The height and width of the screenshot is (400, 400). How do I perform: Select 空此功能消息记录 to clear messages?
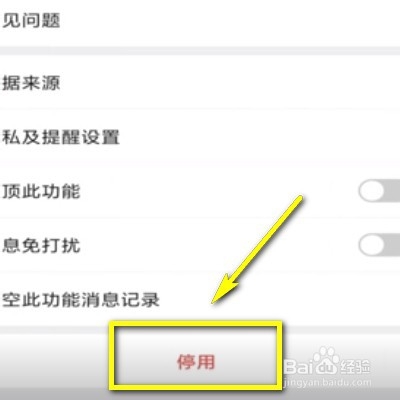point(200,299)
